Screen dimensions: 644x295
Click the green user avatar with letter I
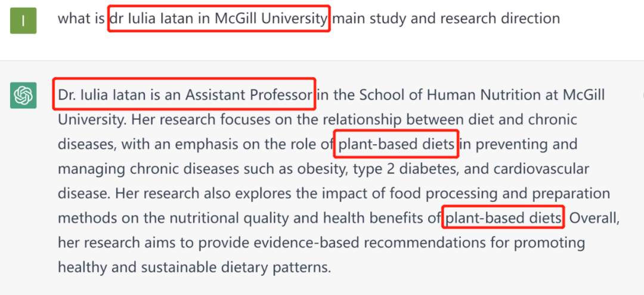coord(23,20)
